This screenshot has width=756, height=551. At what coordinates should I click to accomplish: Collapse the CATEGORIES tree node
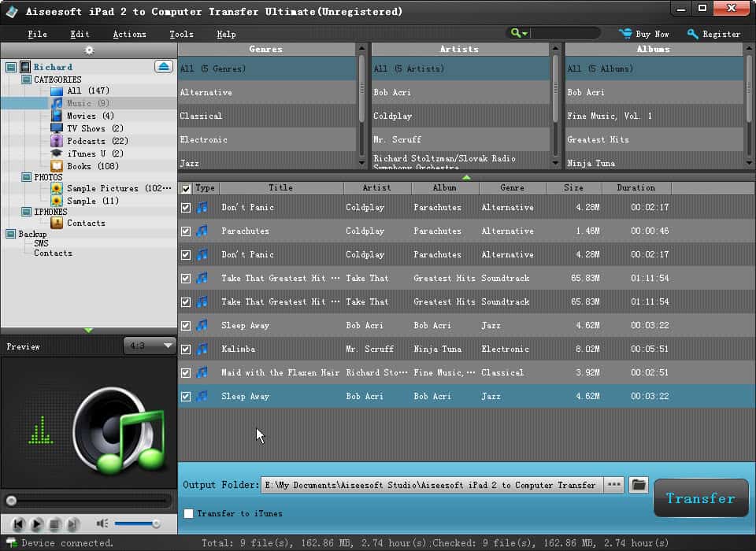pyautogui.click(x=27, y=80)
